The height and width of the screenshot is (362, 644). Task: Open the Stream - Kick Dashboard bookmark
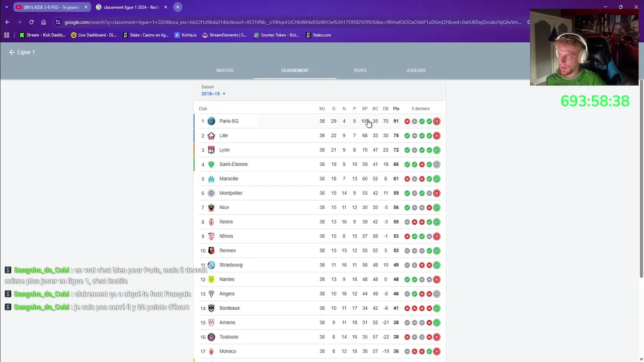(43, 35)
